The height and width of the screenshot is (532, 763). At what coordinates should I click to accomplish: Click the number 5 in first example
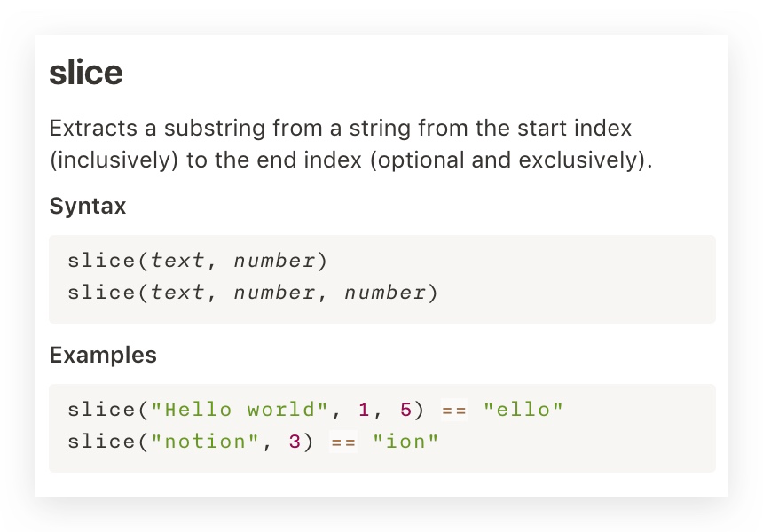pyautogui.click(x=405, y=410)
